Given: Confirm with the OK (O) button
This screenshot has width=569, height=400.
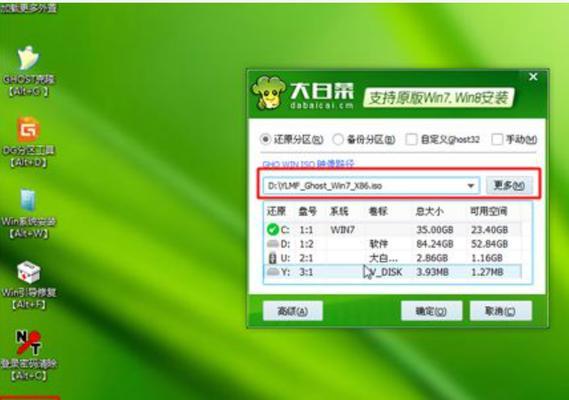Looking at the screenshot, I should point(431,311).
